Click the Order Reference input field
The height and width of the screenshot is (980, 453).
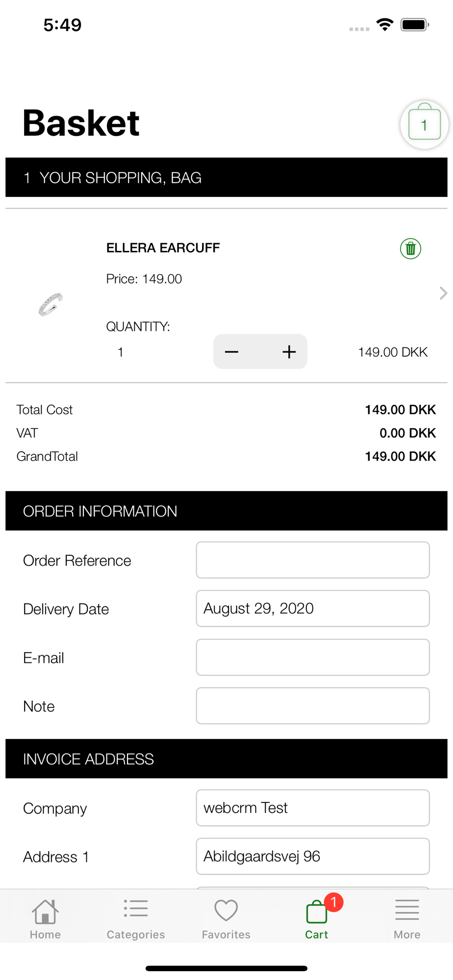click(x=313, y=560)
